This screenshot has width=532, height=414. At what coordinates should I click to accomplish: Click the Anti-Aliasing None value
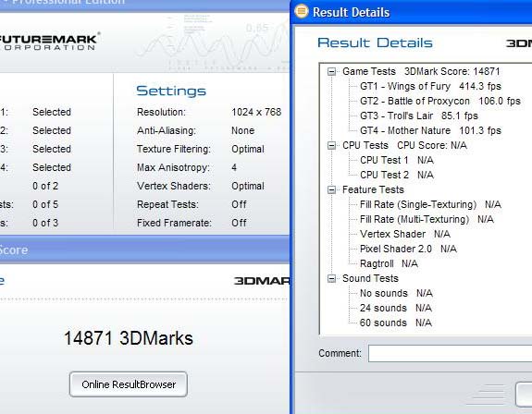[x=242, y=131]
